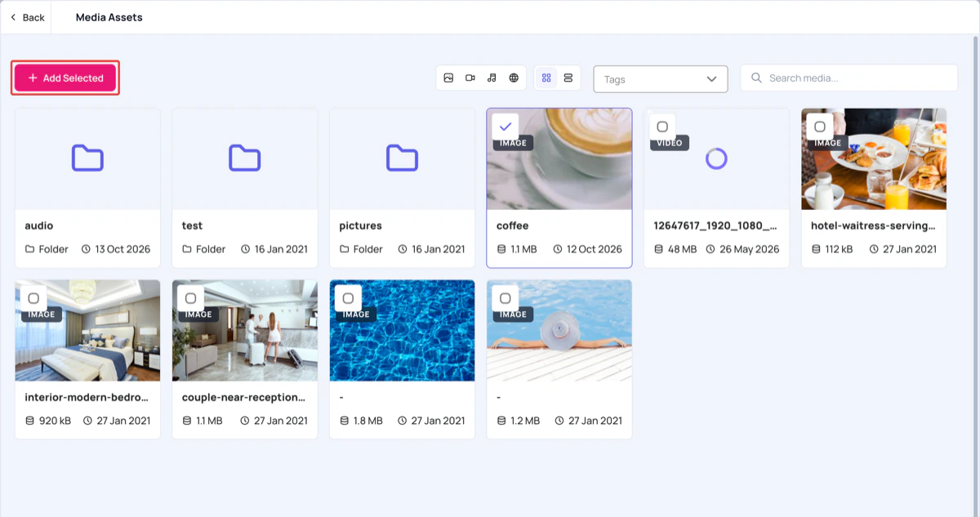Check the hotel-waitress-serving image checkbox
Viewport: 980px width, 517px height.
point(820,126)
